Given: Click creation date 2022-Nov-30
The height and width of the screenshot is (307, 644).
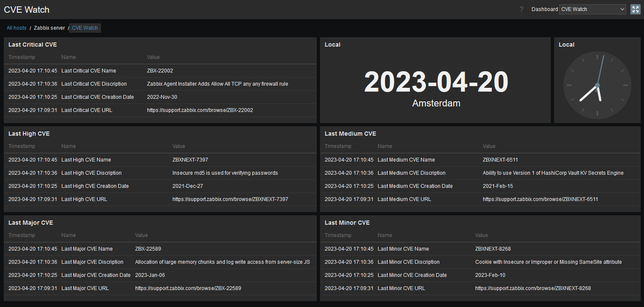Looking at the screenshot, I should tap(162, 97).
